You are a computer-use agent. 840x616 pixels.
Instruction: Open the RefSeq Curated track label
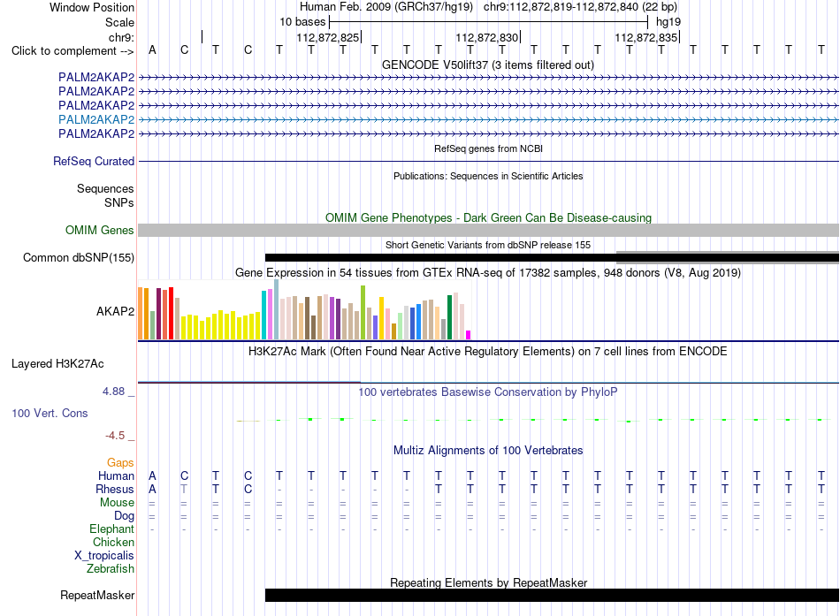pyautogui.click(x=94, y=161)
